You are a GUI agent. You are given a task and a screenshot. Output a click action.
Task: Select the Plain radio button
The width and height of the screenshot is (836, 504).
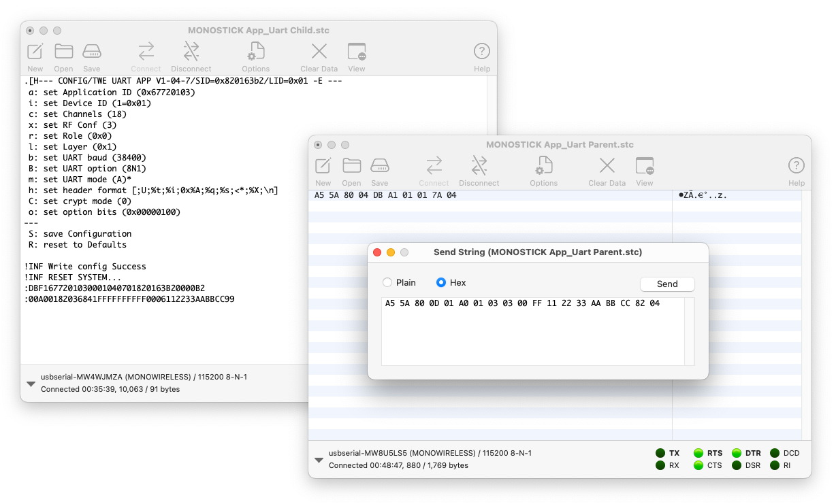tap(387, 283)
